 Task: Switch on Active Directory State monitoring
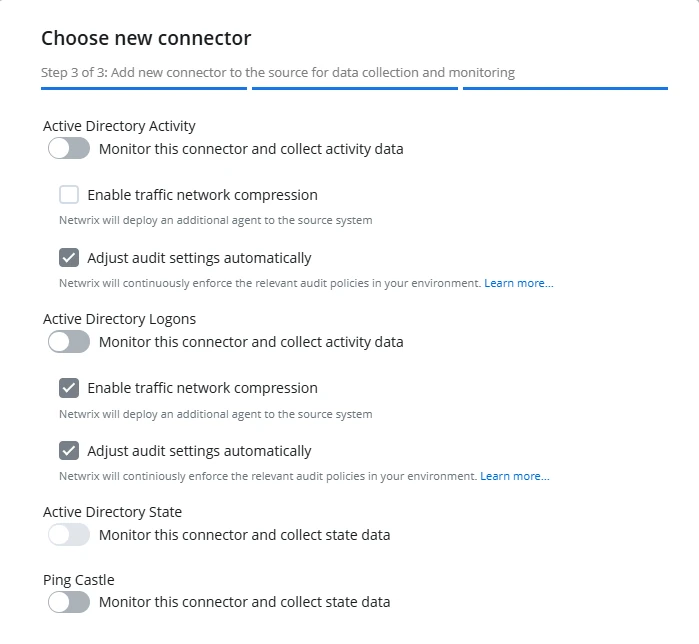[69, 535]
